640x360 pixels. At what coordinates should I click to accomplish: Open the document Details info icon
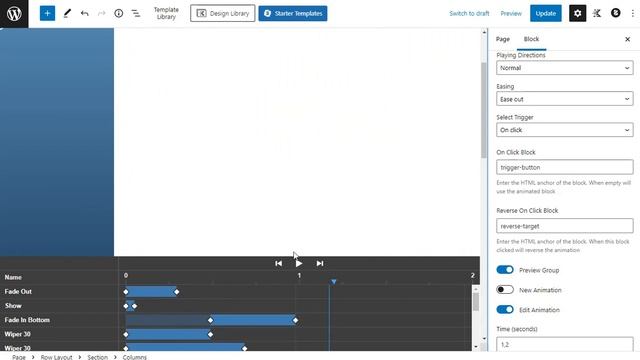pyautogui.click(x=119, y=13)
